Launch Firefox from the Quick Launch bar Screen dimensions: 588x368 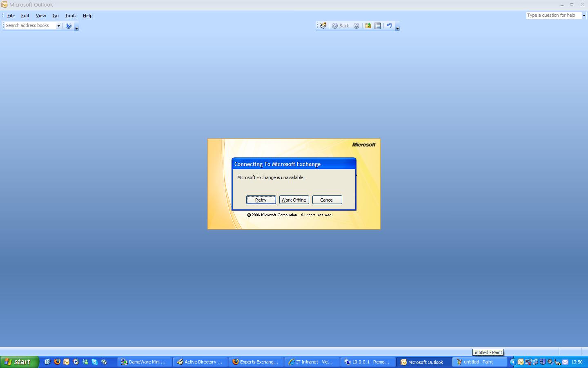[57, 362]
